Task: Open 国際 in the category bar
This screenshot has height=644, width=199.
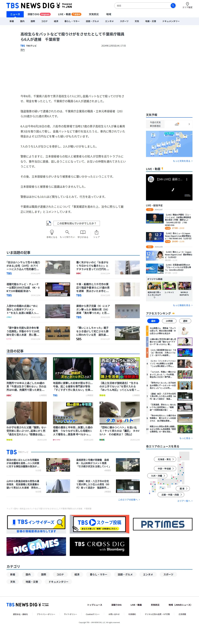Action: (33, 21)
